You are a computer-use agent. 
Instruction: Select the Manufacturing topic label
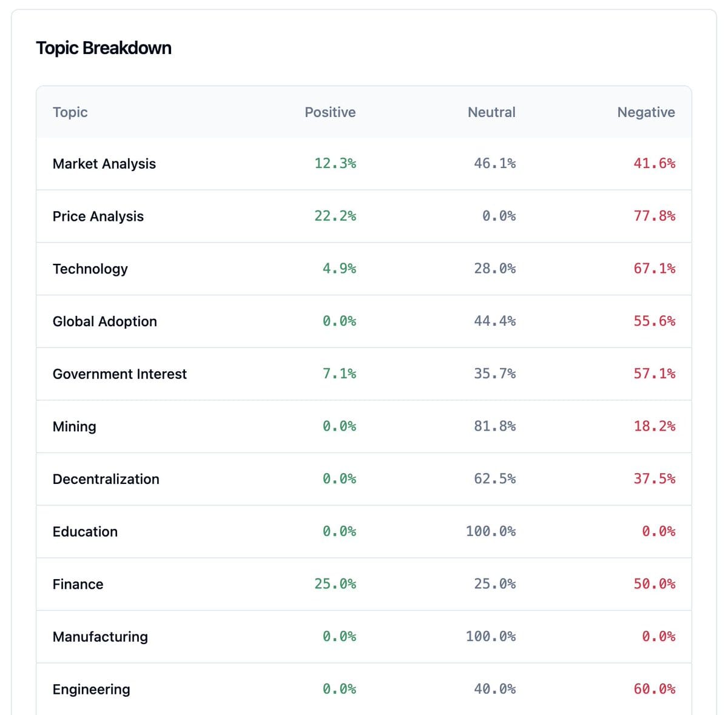click(100, 637)
